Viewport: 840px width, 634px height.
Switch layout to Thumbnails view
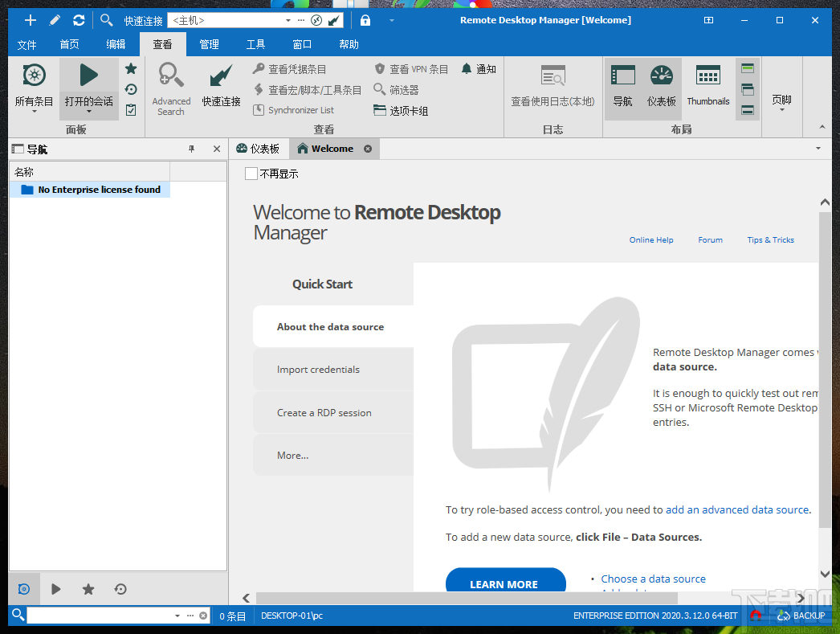coord(707,87)
